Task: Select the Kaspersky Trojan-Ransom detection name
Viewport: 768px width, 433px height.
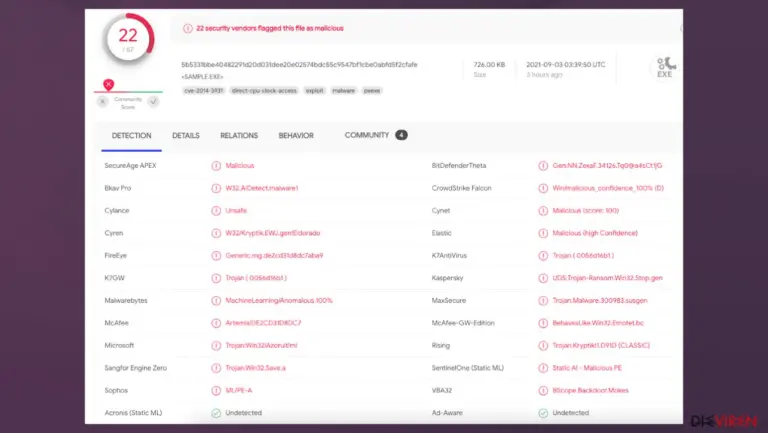Action: click(607, 278)
